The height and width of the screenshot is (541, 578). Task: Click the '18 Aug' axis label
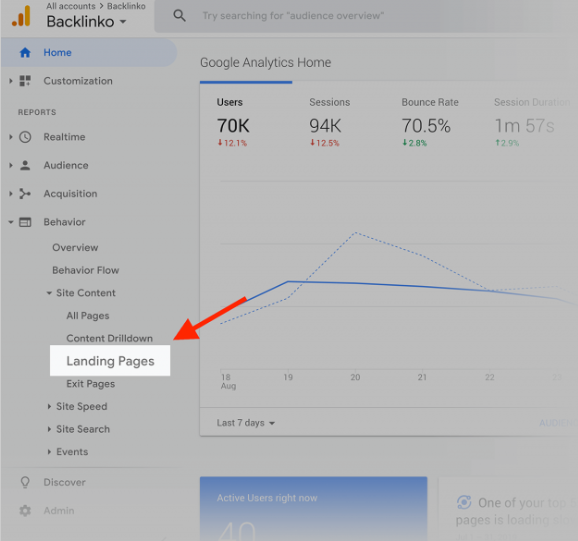(x=228, y=381)
